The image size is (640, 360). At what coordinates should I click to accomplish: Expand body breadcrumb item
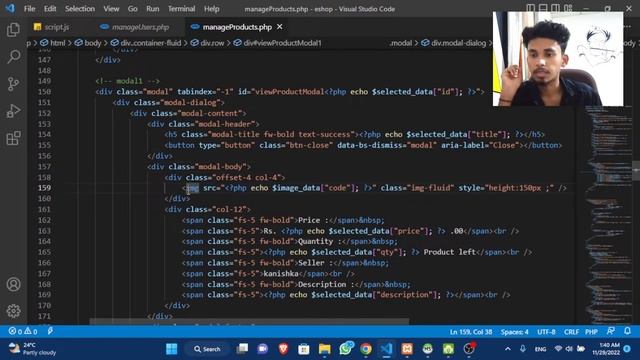tap(88, 43)
